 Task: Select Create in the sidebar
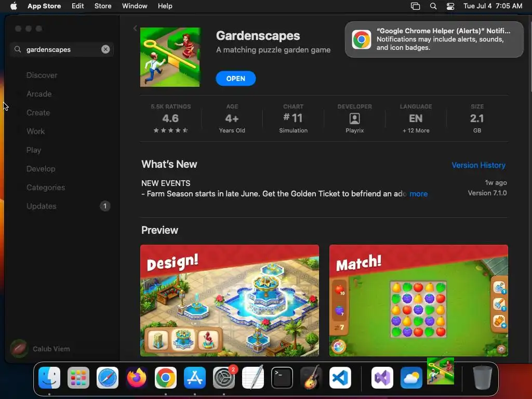tap(38, 113)
